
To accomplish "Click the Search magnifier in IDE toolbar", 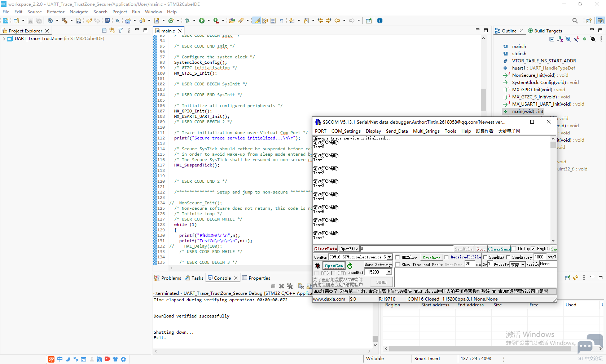I will pos(575,21).
